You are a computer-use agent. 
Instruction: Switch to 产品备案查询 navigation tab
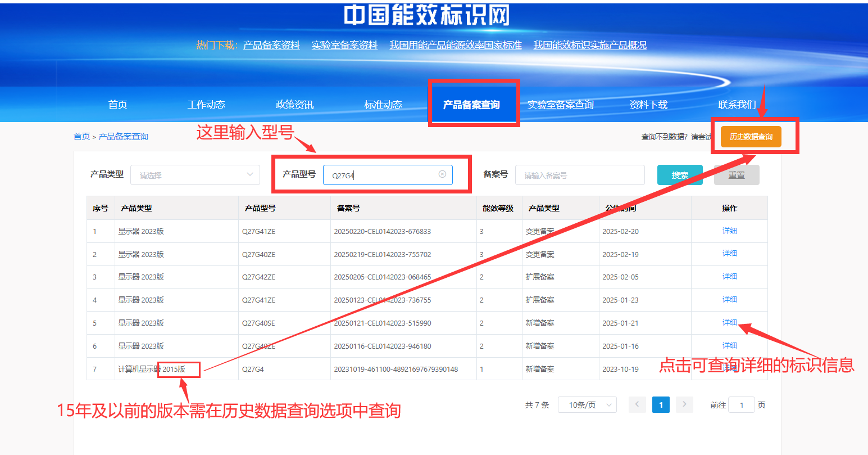pyautogui.click(x=471, y=105)
